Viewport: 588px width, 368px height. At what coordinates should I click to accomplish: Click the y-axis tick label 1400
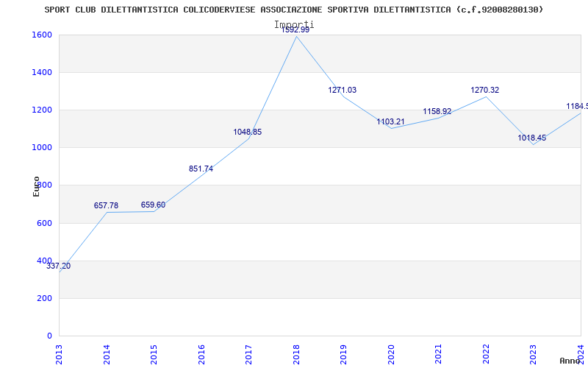(x=40, y=72)
